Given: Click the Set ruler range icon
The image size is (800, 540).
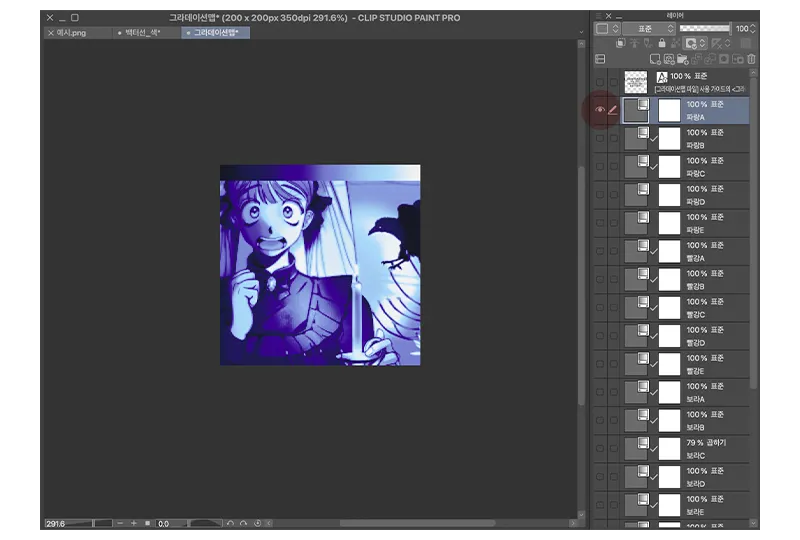Looking at the screenshot, I should [717, 43].
